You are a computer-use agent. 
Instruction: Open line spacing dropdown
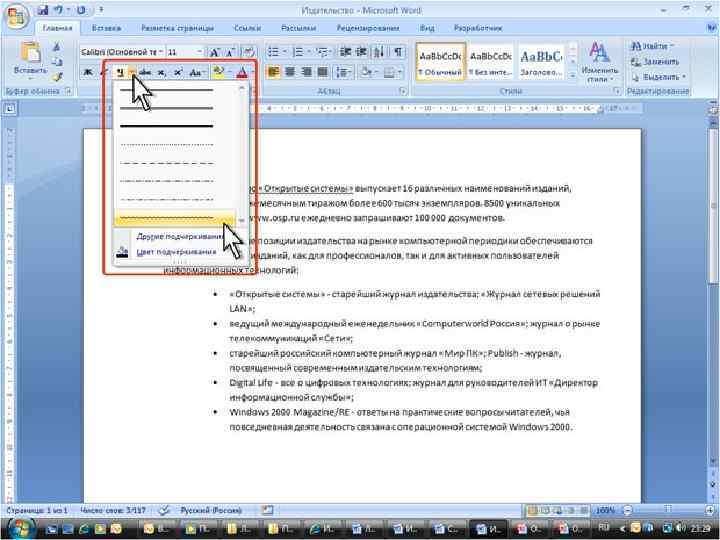pyautogui.click(x=343, y=72)
